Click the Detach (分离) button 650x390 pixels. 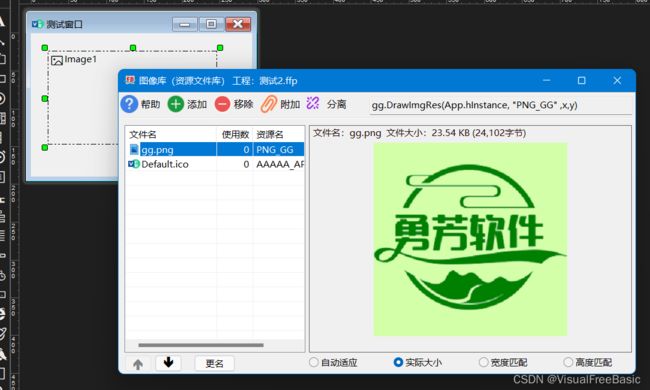(x=326, y=104)
